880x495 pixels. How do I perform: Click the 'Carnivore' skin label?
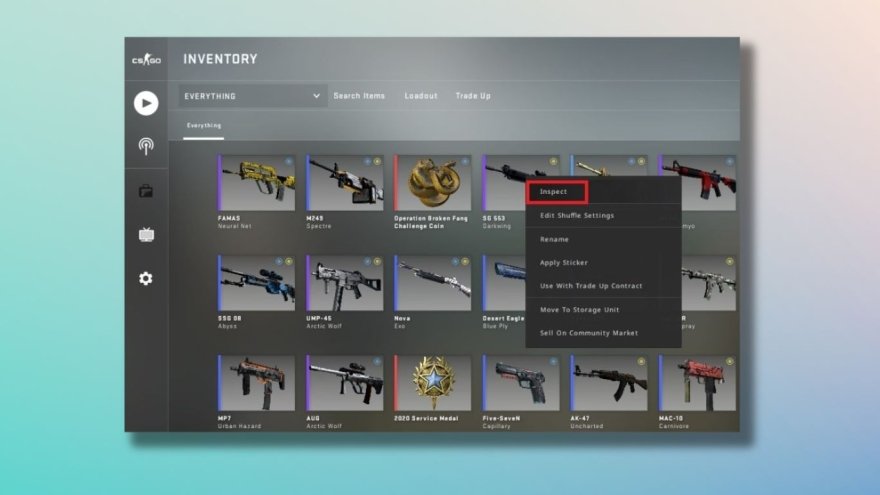[x=674, y=427]
